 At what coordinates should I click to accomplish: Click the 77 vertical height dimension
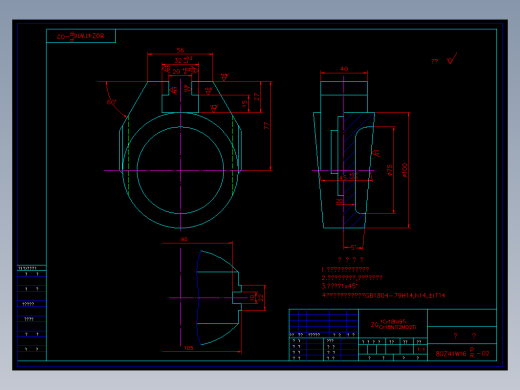(x=266, y=126)
